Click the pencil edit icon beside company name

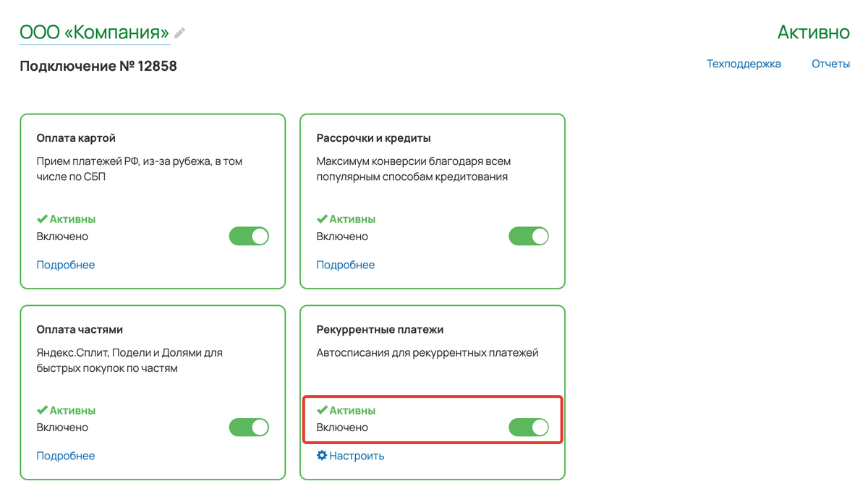(x=179, y=33)
